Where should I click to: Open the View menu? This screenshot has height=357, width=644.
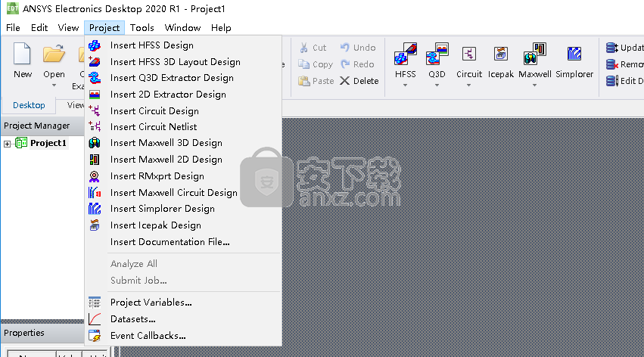(x=68, y=28)
